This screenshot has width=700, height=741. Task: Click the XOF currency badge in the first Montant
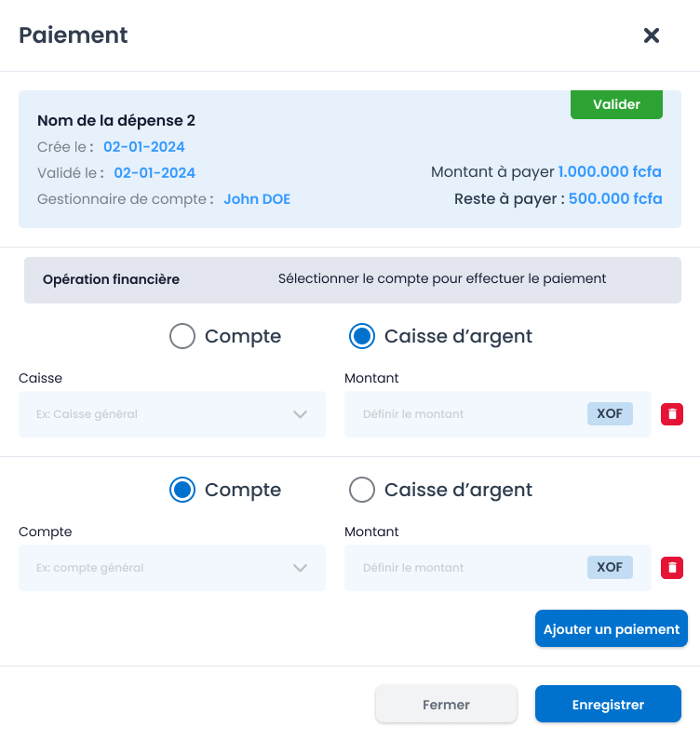tap(610, 413)
